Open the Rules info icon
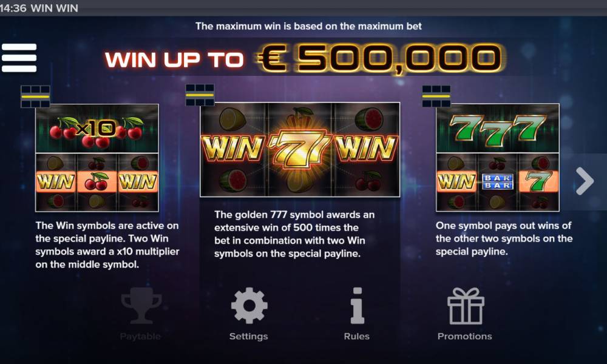The width and height of the screenshot is (607, 364). 357,306
